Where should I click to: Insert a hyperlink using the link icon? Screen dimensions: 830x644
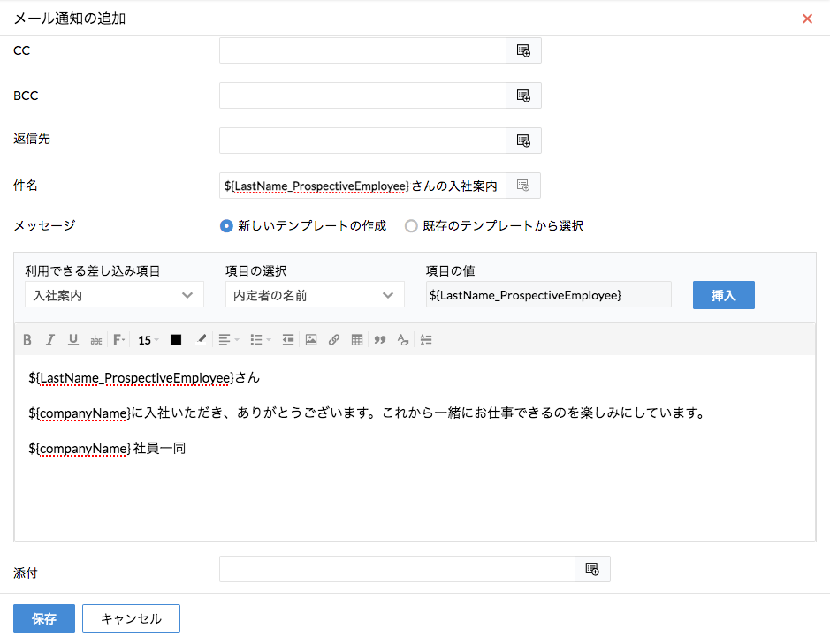334,340
